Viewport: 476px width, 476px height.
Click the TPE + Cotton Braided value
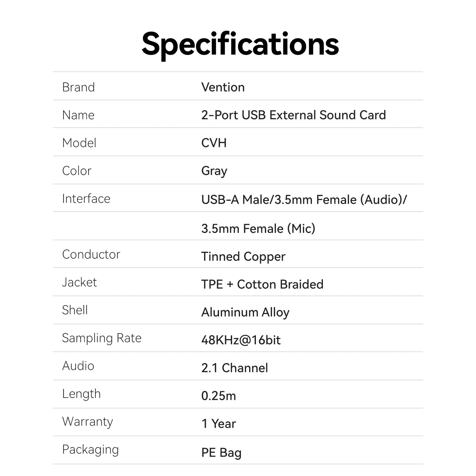click(262, 284)
